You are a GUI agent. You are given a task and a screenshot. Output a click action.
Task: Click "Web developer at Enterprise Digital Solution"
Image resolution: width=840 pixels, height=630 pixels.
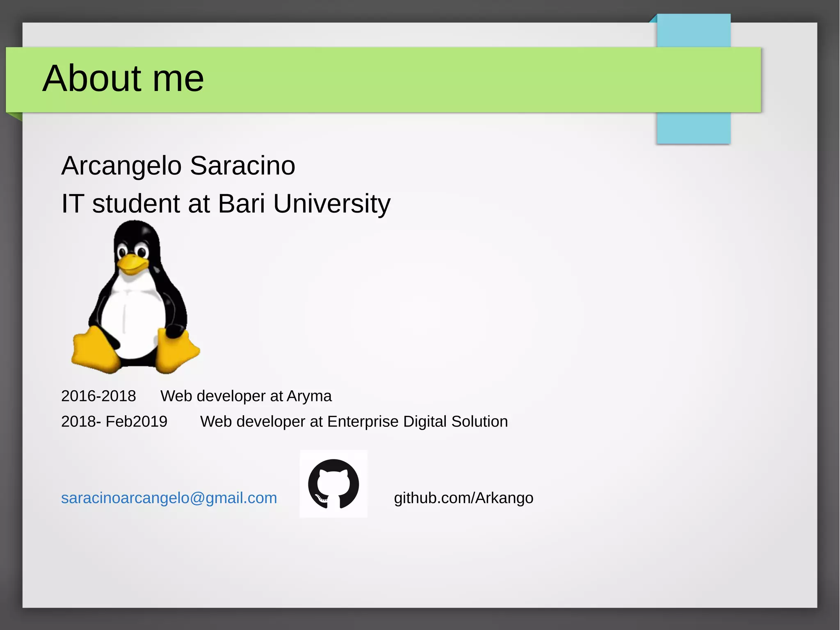point(354,422)
